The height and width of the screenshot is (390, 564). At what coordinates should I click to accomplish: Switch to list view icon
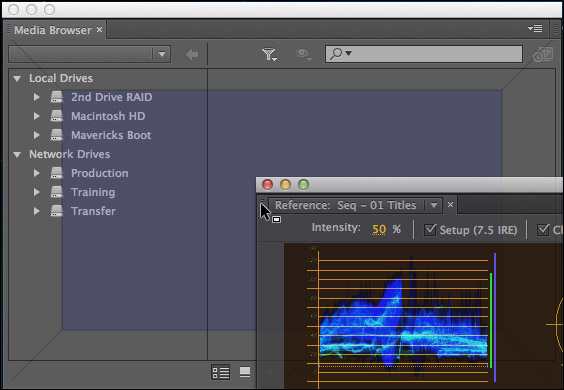pos(220,372)
